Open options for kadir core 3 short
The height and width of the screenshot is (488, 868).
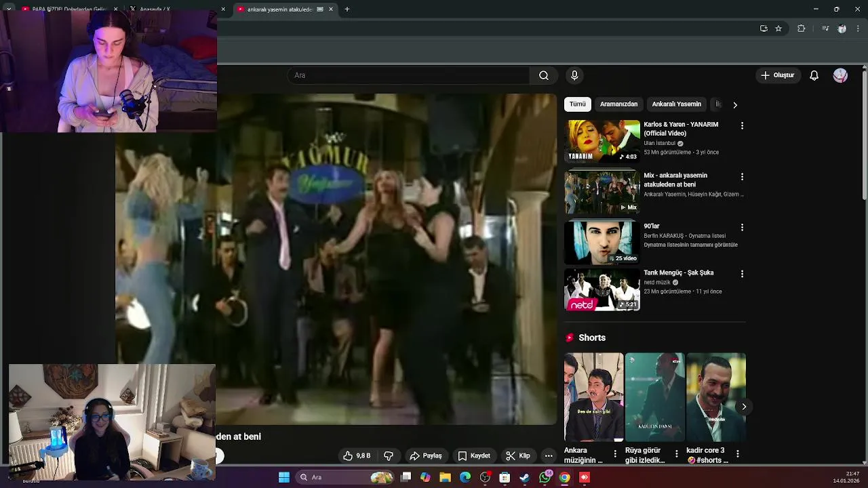pyautogui.click(x=737, y=453)
